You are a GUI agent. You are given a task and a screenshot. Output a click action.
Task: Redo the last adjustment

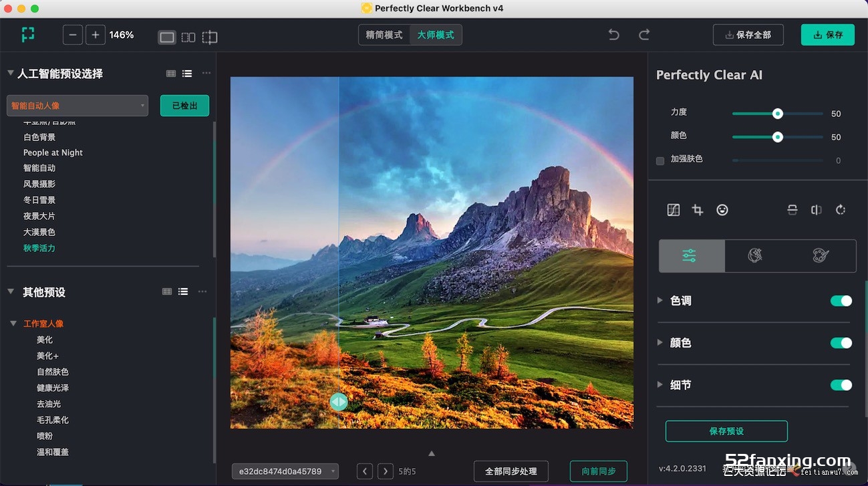click(x=644, y=35)
